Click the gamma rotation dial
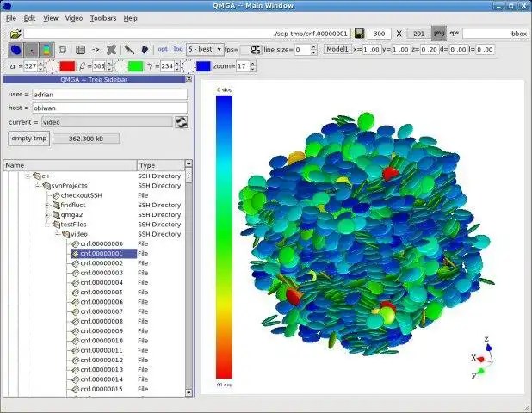 pos(189,66)
